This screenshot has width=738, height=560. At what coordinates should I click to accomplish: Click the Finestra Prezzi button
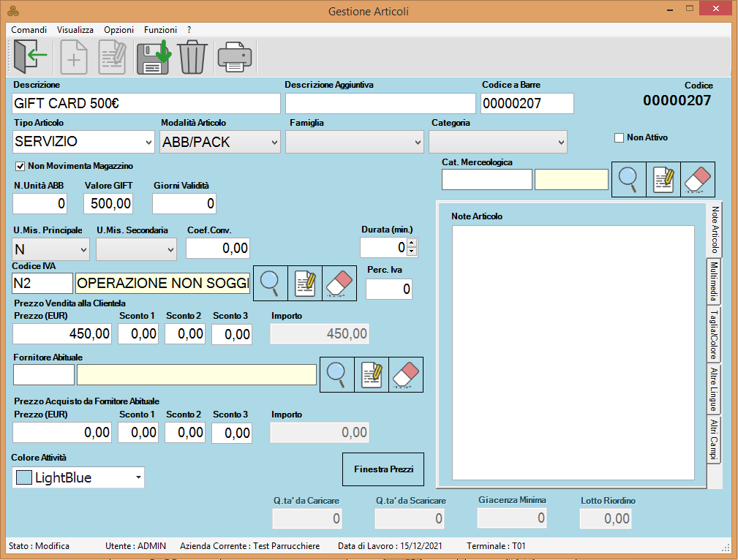(x=383, y=469)
